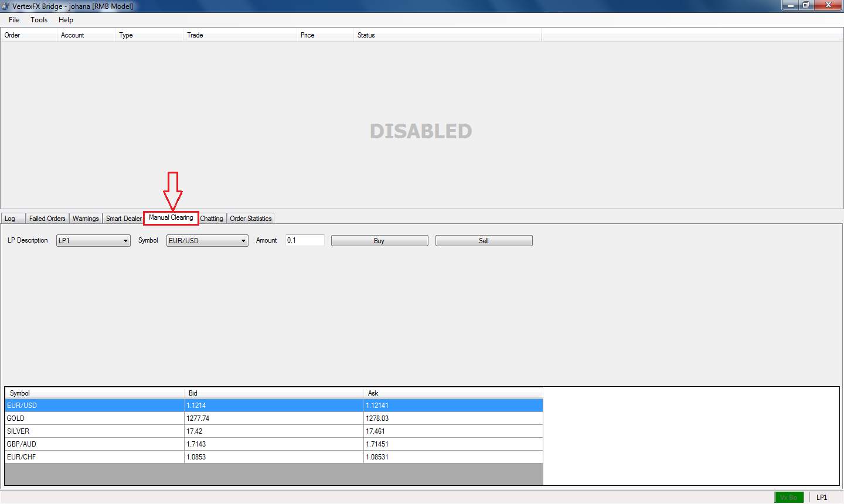Screen dimensions: 844x504
Task: Switch to the Failed Orders tab
Action: [47, 219]
